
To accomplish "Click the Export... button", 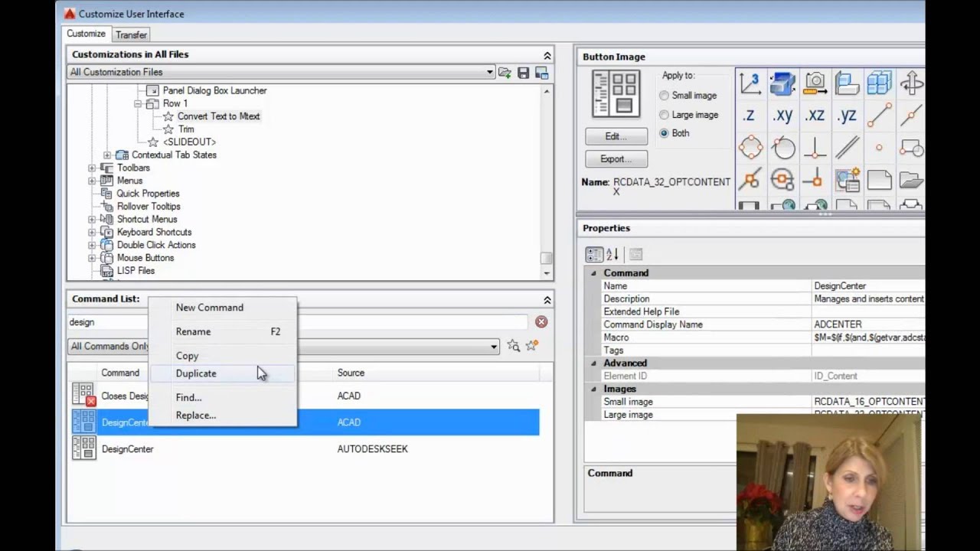I will (616, 158).
